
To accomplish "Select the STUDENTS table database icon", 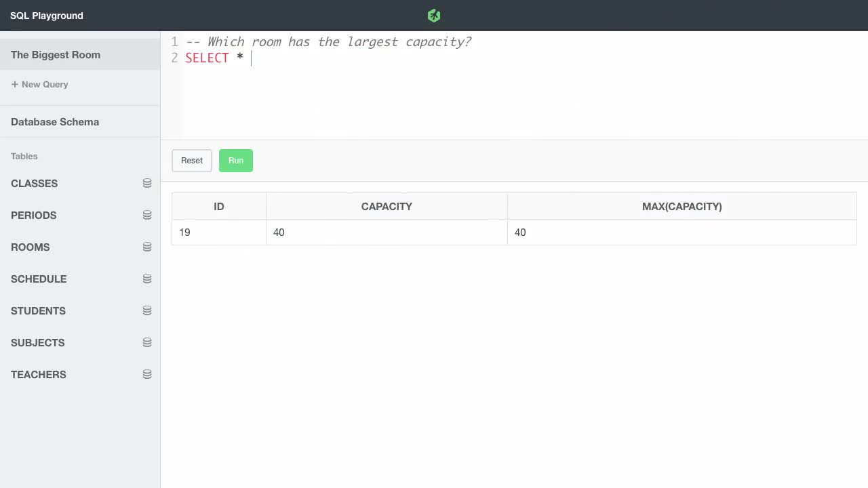I will [147, 310].
